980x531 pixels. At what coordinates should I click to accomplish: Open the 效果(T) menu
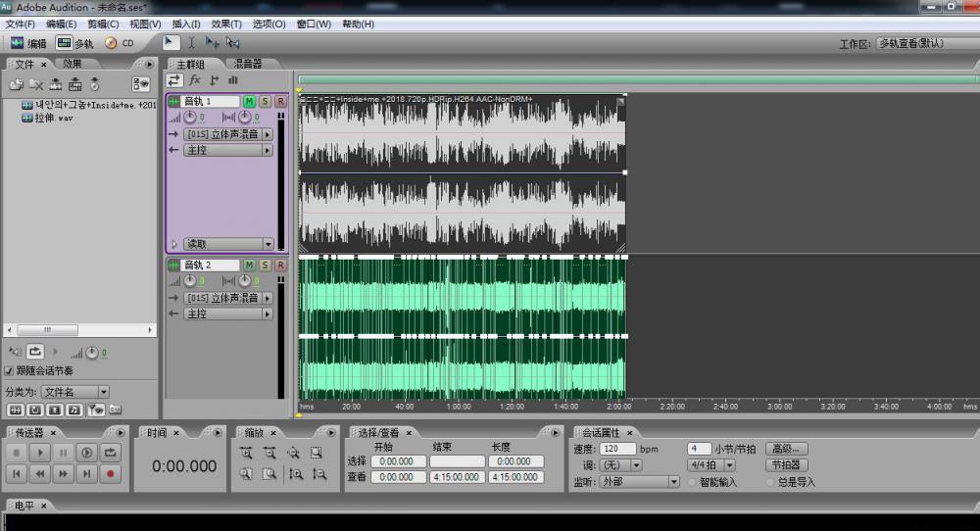pyautogui.click(x=226, y=24)
